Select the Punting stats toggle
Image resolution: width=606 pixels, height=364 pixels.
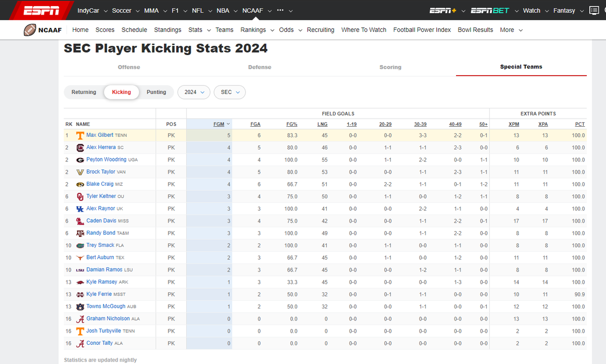156,92
